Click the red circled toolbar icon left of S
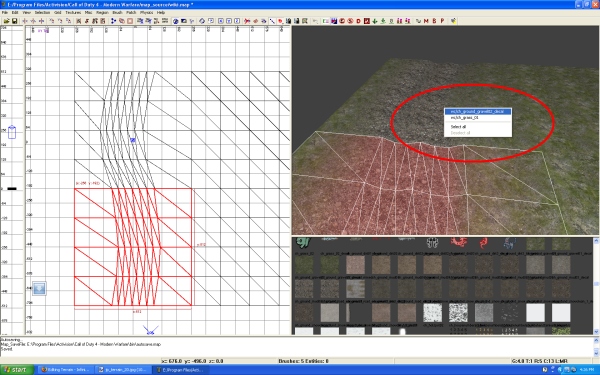Image resolution: width=600 pixels, height=375 pixels. tap(342, 21)
